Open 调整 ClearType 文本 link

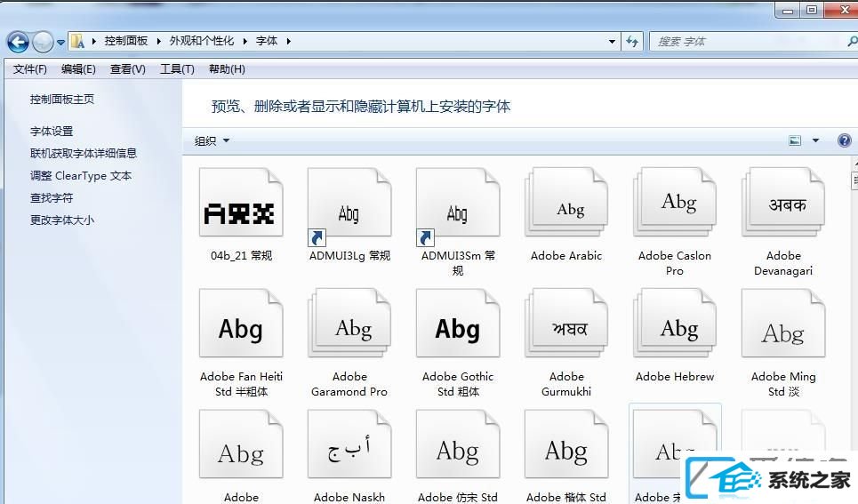point(80,176)
